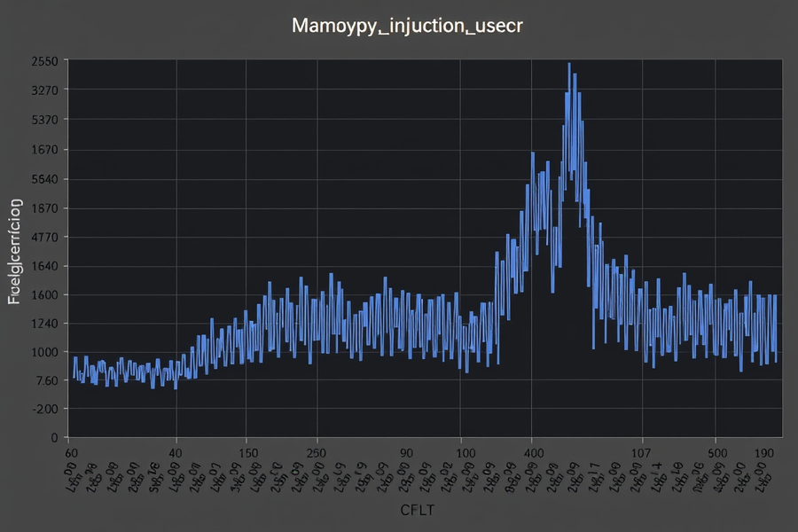Select the x-axis tick value 250
Viewport: 798px width, 532px height.
[316, 453]
